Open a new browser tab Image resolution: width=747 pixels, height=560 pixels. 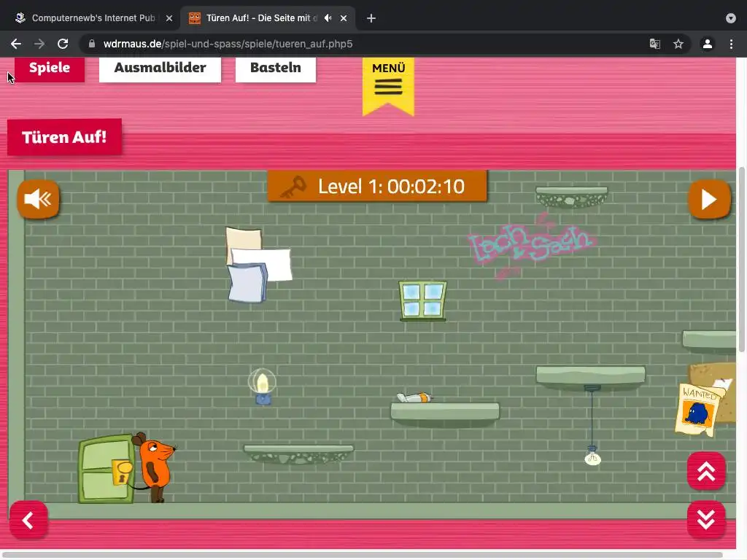(x=371, y=18)
